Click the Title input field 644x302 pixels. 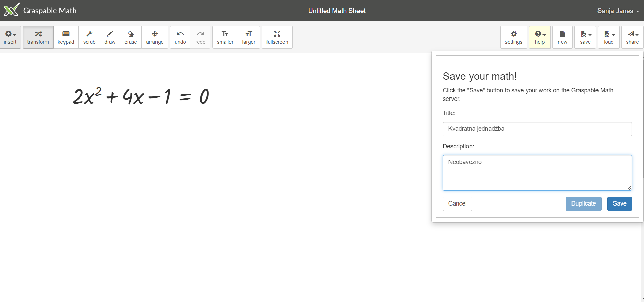pos(537,129)
